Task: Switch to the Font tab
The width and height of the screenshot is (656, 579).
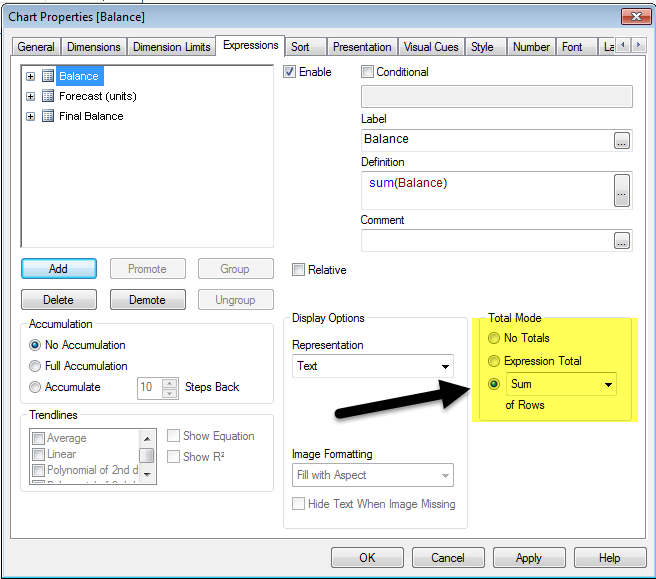Action: coord(576,47)
